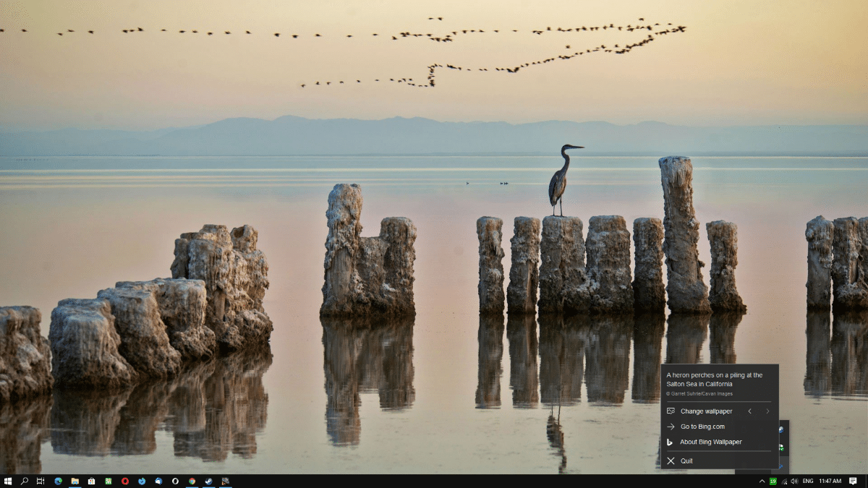Launch Google Chrome from the taskbar
The width and height of the screenshot is (868, 488).
click(192, 481)
